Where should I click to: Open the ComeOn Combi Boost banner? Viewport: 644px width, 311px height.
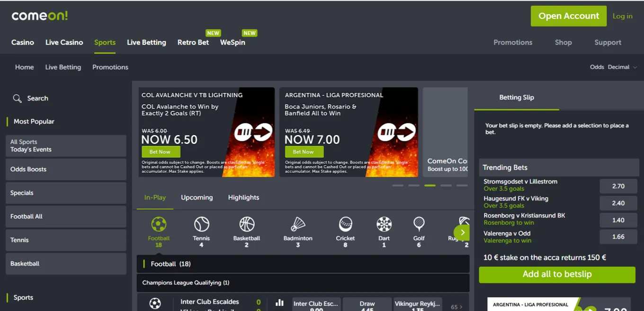[x=445, y=132]
